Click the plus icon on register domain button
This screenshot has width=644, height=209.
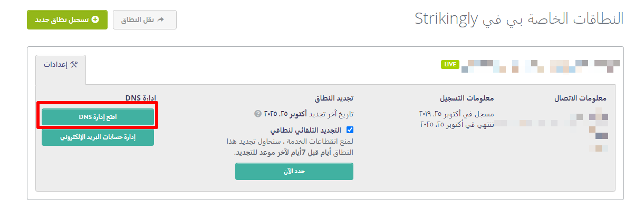pos(95,19)
